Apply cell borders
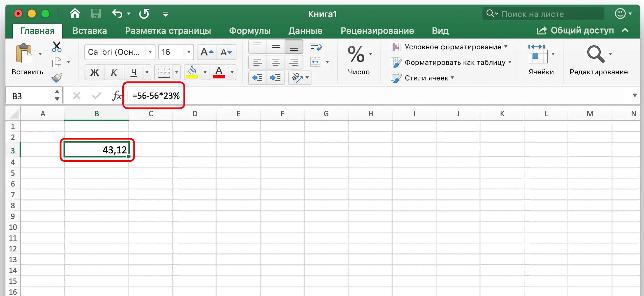Viewport: 644px width, 296px height. click(164, 72)
